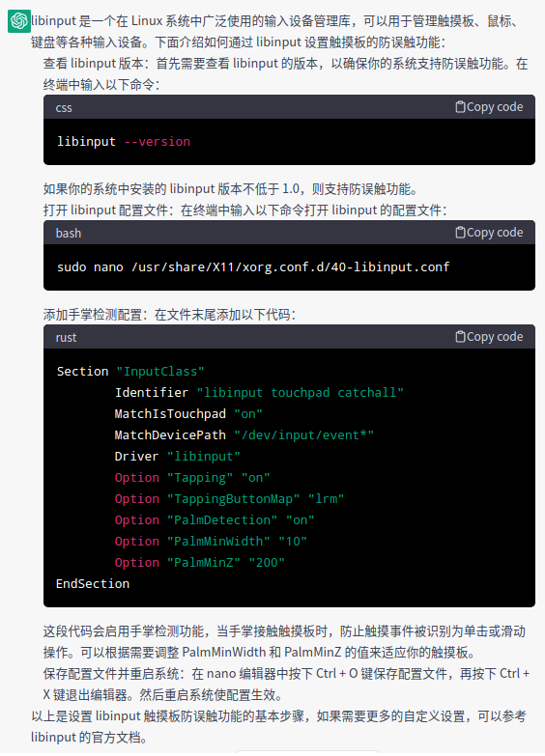Screen dimensions: 545x756
Task: Click the libinput --version command text
Action: [x=124, y=142]
